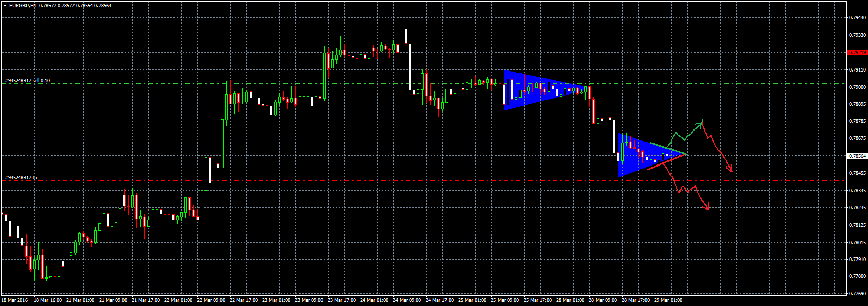The image size is (868, 306).
Task: Click the 0.77690 price scale label
Action: tap(857, 294)
